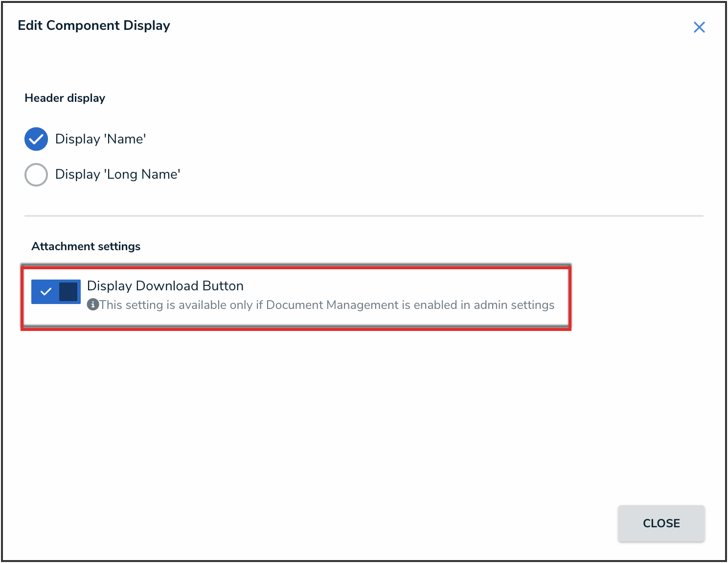The image size is (728, 563).
Task: Click the empty circle next to Long Name
Action: tap(36, 174)
